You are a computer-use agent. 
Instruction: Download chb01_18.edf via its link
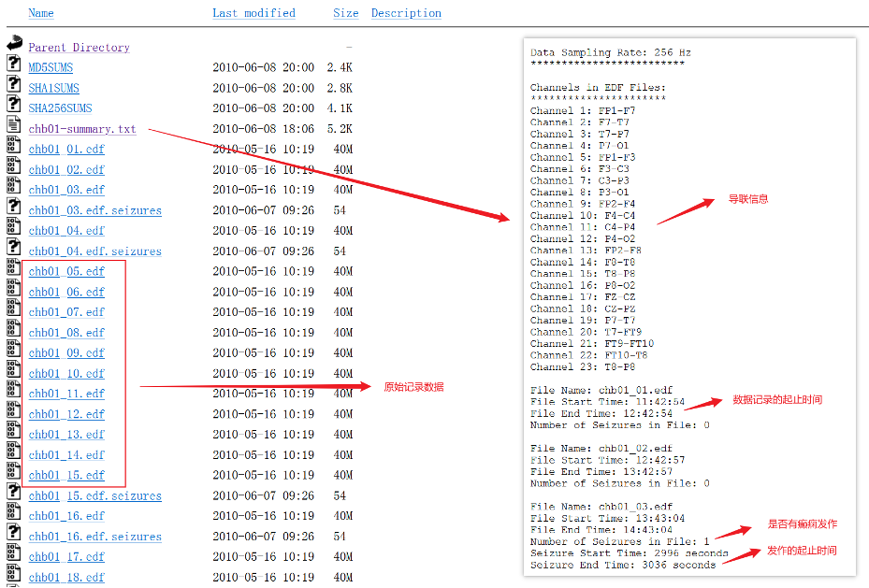(x=66, y=578)
